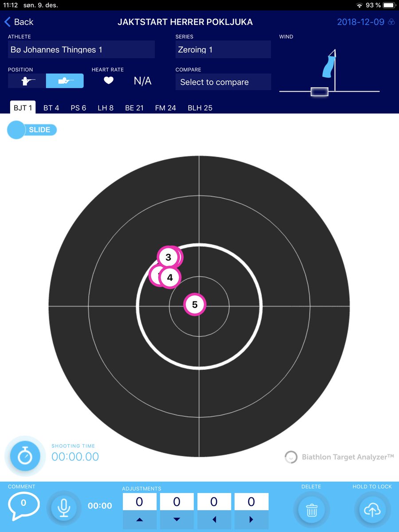
Task: Click the 2018-12-09 date link
Action: pyautogui.click(x=360, y=22)
